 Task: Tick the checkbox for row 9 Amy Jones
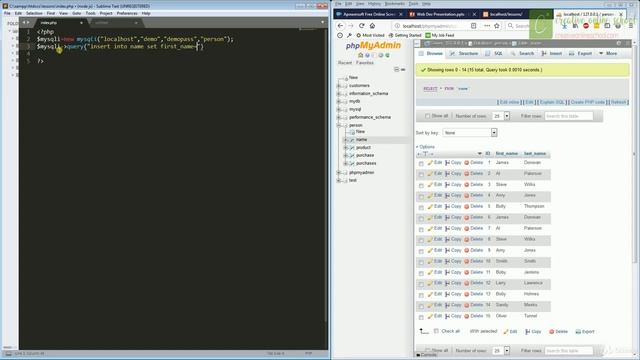tap(421, 251)
